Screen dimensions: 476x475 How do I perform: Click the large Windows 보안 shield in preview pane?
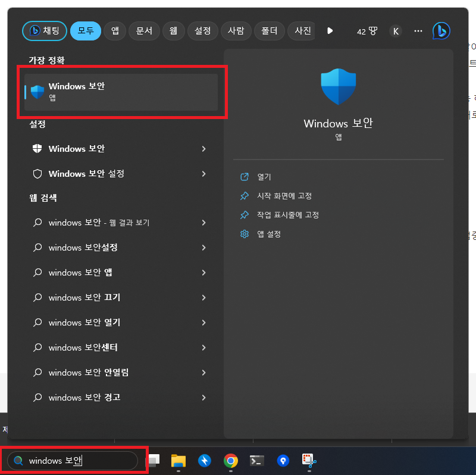pos(338,86)
